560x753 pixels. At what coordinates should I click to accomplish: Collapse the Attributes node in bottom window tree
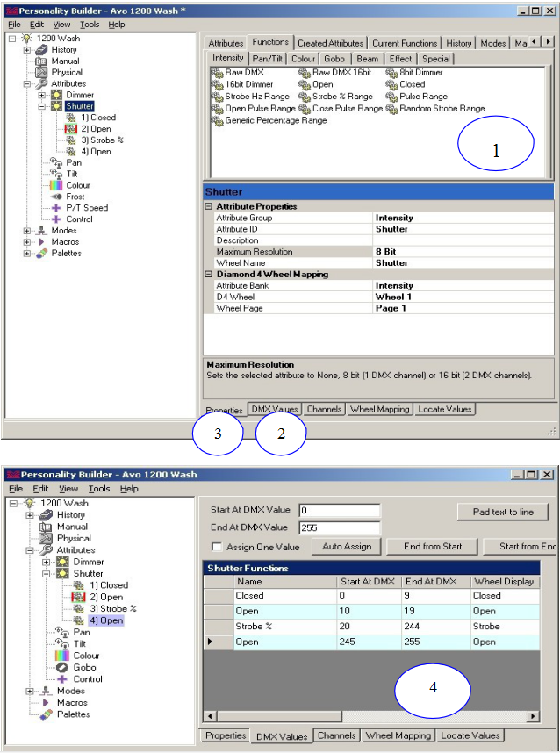30,550
